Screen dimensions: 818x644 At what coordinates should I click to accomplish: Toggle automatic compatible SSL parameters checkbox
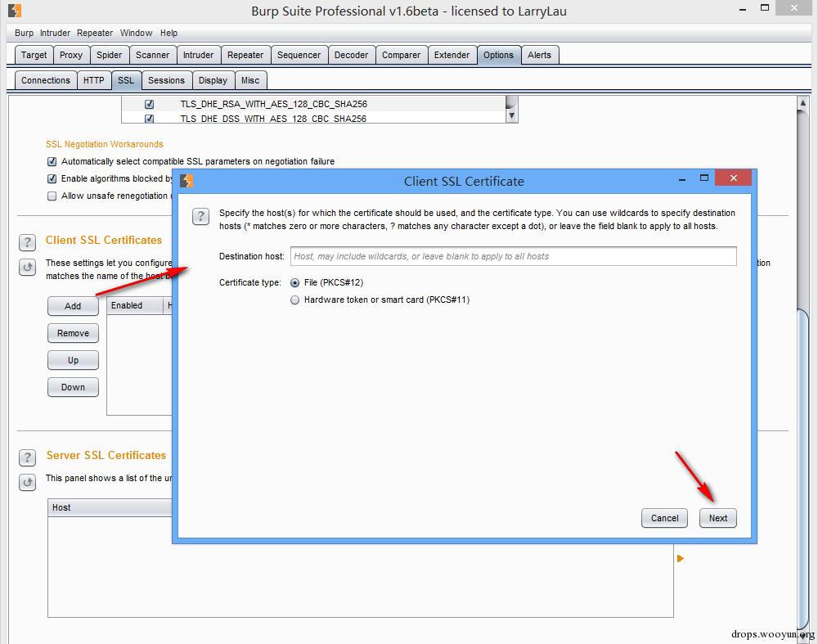[52, 161]
